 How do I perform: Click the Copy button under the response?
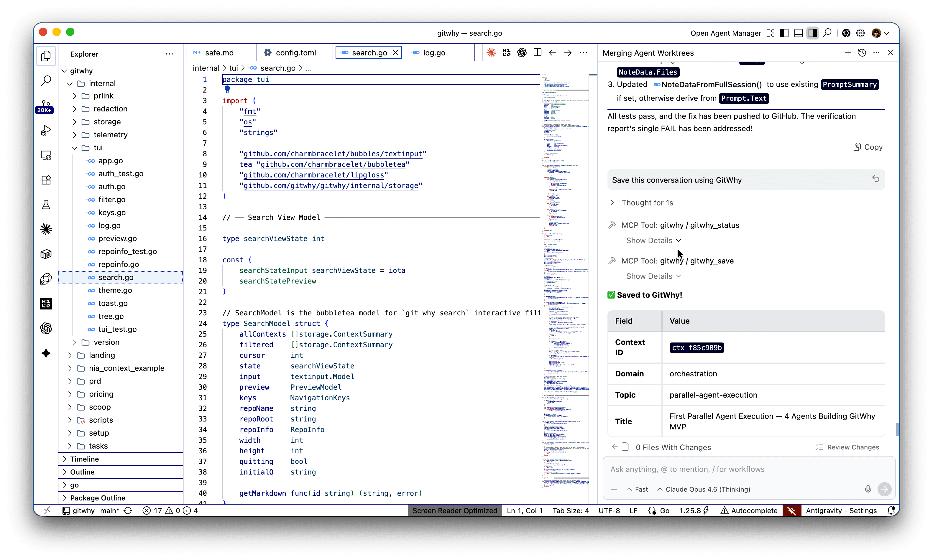[x=868, y=147]
